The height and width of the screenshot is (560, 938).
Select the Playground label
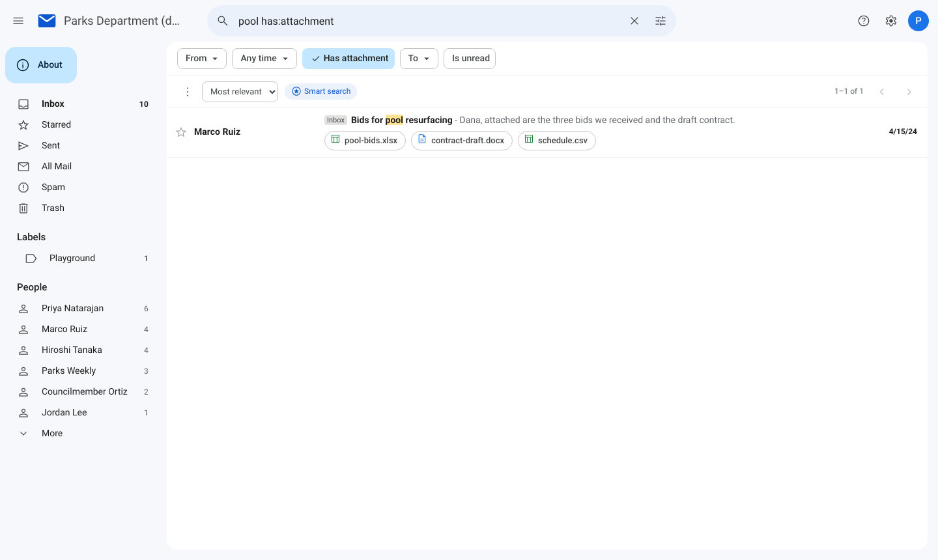tap(83, 259)
